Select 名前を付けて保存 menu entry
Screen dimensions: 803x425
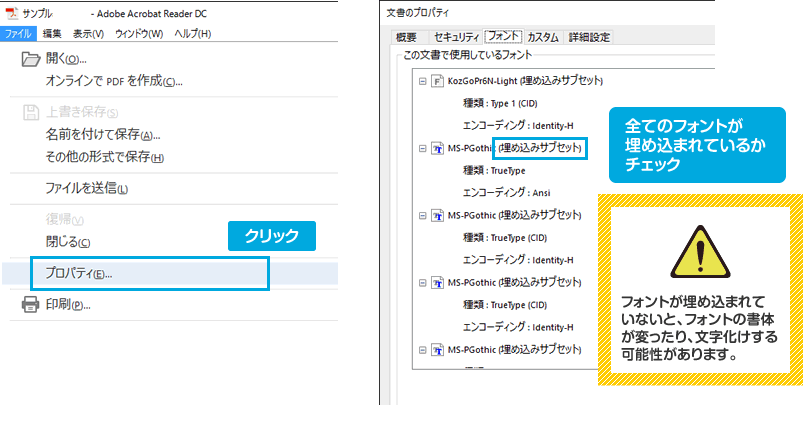(x=102, y=135)
